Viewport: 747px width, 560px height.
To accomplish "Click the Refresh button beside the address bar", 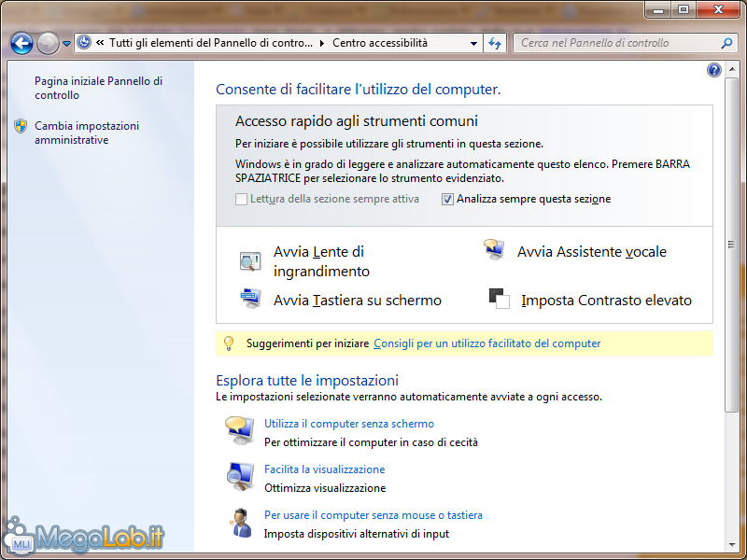I will coord(495,43).
